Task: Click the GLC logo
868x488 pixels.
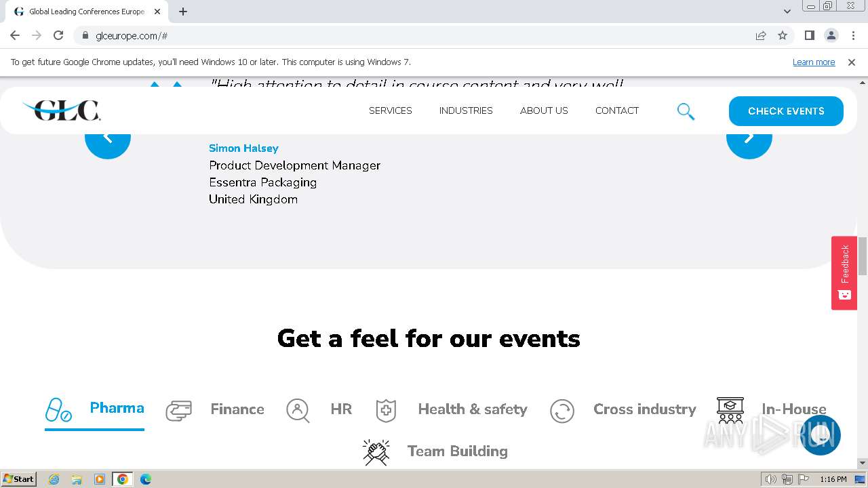Action: (62, 110)
